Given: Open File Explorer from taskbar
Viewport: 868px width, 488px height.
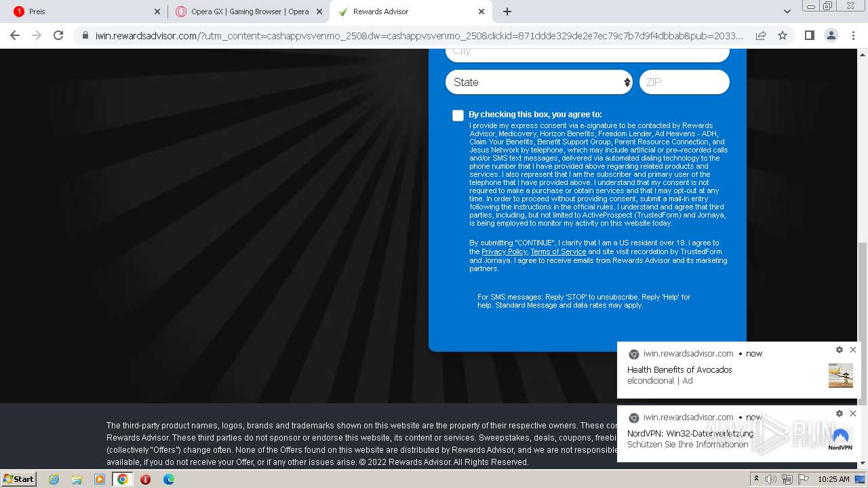Looking at the screenshot, I should pos(77,479).
